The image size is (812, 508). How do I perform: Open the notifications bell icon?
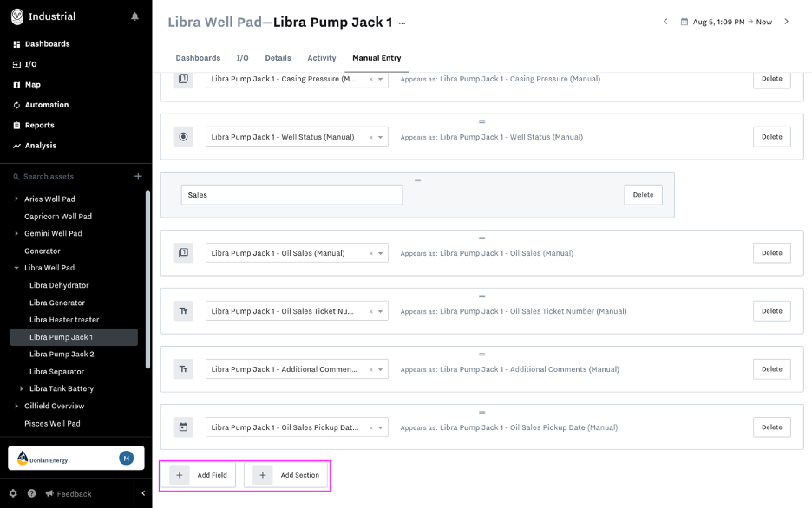pyautogui.click(x=134, y=16)
